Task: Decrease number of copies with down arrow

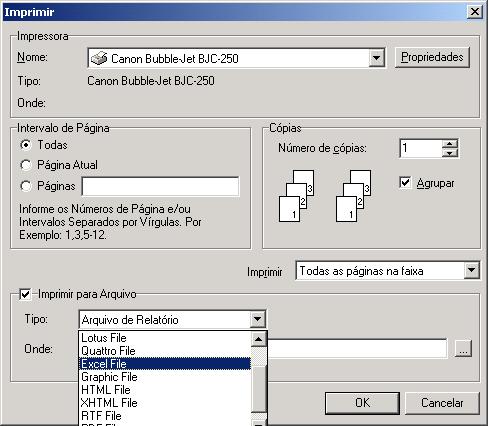Action: coord(450,153)
